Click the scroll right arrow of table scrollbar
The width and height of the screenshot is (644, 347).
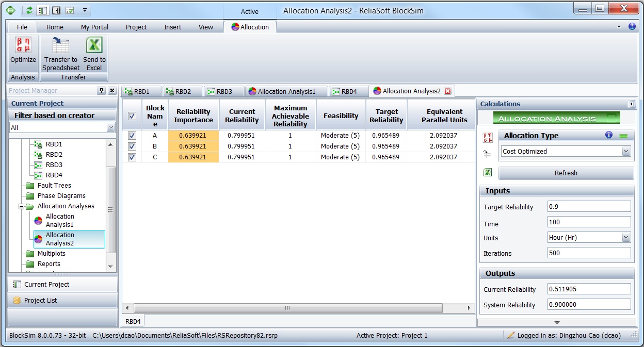[x=469, y=308]
